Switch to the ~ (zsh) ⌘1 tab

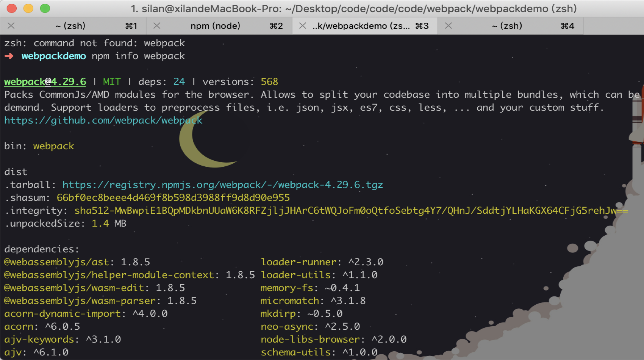[73, 26]
